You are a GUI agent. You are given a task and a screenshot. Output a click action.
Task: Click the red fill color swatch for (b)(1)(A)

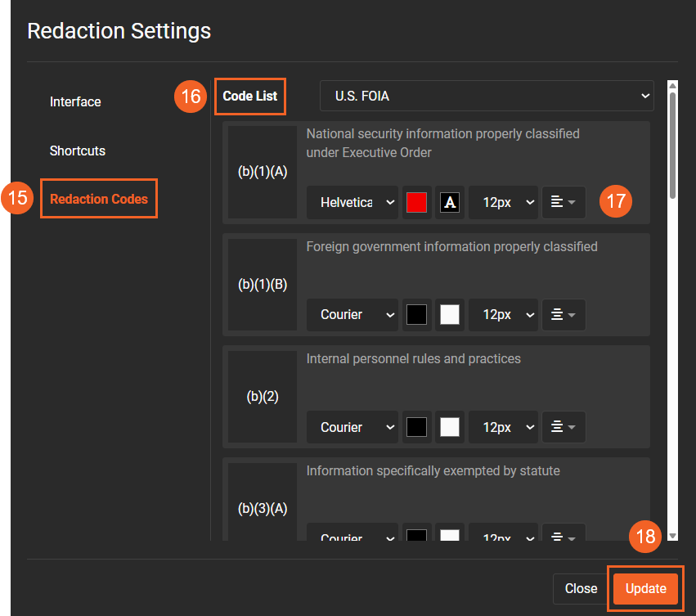click(x=416, y=201)
